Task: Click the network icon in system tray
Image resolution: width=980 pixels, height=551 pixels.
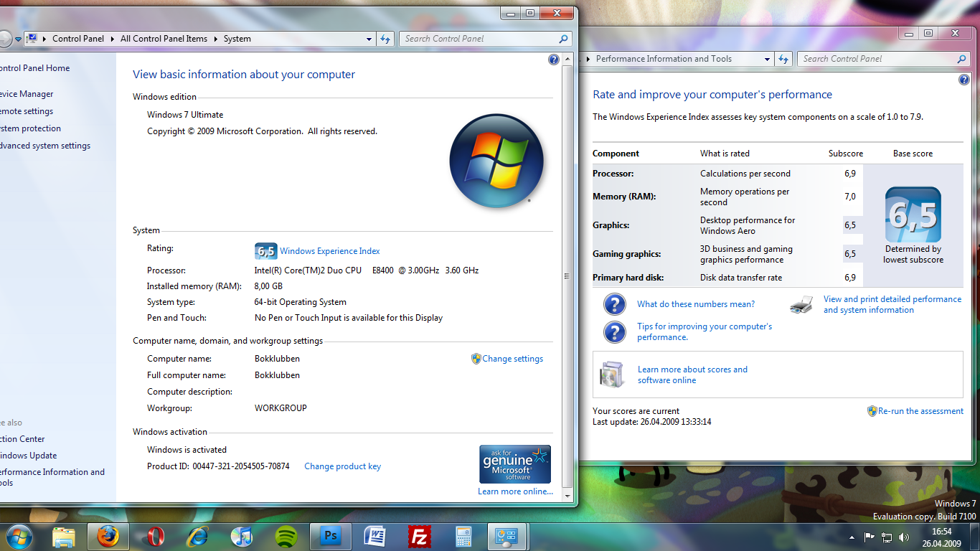Action: coord(887,537)
